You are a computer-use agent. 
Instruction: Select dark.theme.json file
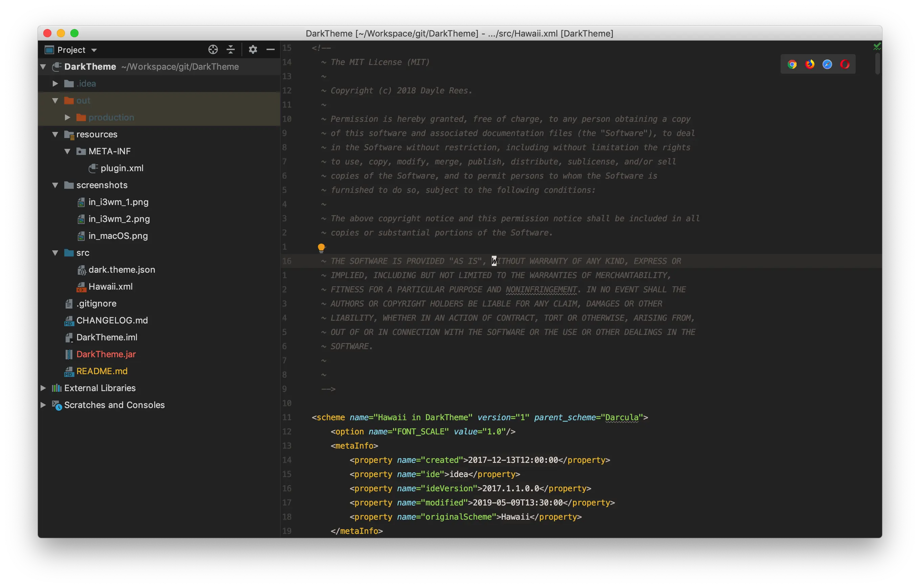click(121, 270)
